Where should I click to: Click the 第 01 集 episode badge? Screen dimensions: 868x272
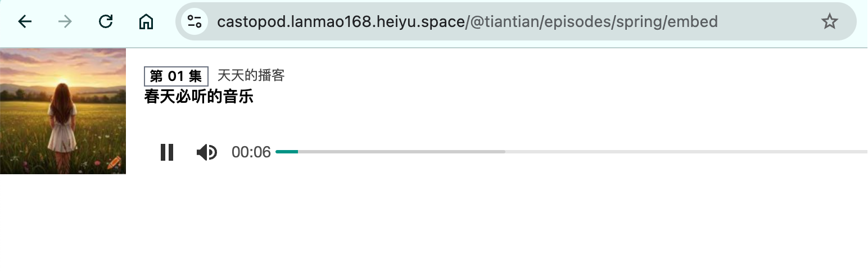[x=176, y=76]
